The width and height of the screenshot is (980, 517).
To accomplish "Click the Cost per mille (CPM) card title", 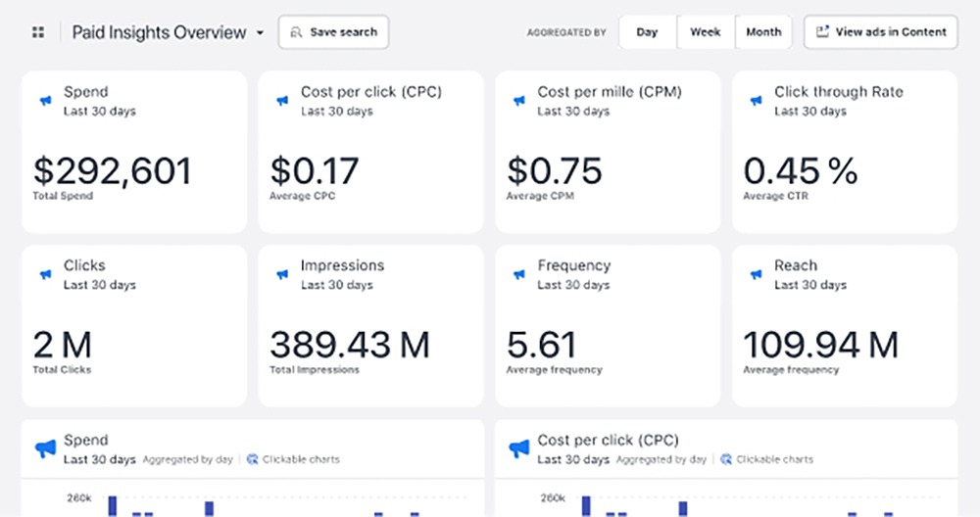I will 610,92.
